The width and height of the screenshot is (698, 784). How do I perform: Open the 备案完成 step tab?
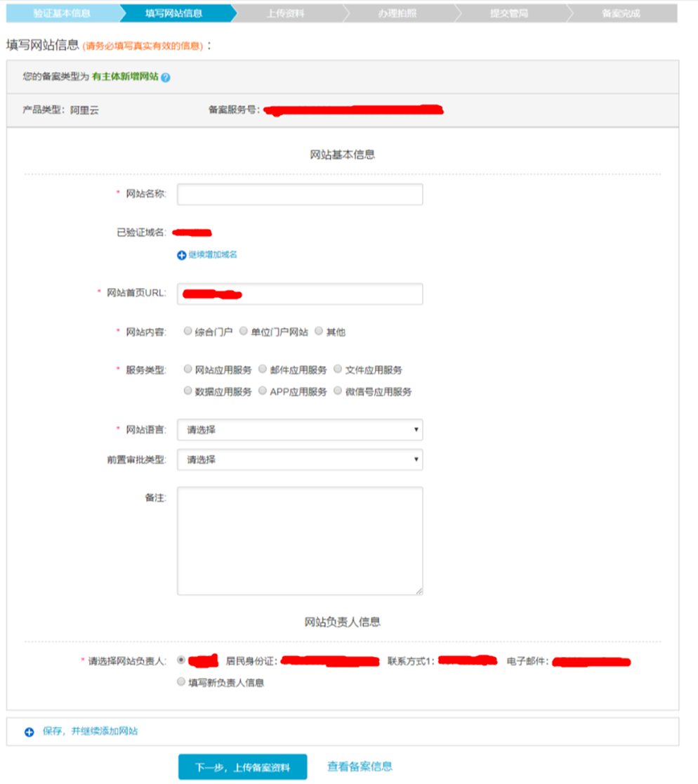tap(621, 13)
